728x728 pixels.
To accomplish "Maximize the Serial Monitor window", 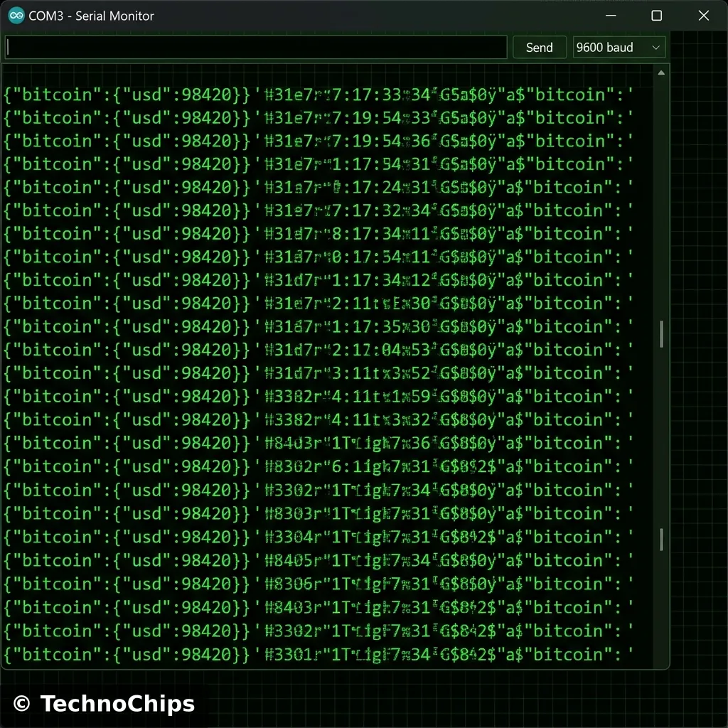I will [657, 16].
